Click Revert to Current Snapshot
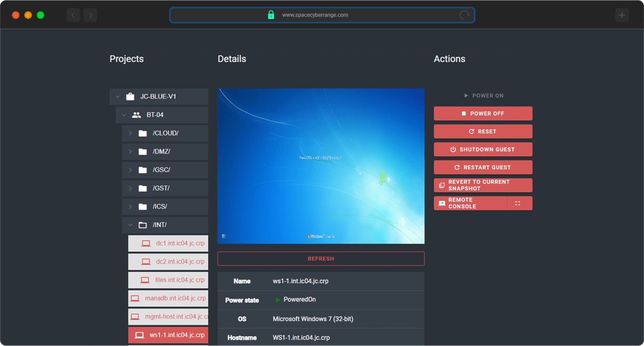Viewport: 644px width, 346px height. tap(483, 185)
